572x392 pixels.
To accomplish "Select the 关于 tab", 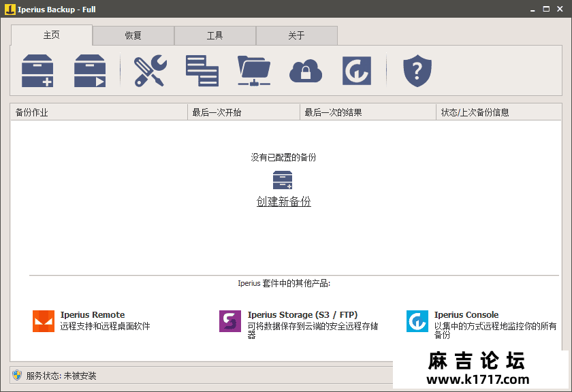I will 297,35.
